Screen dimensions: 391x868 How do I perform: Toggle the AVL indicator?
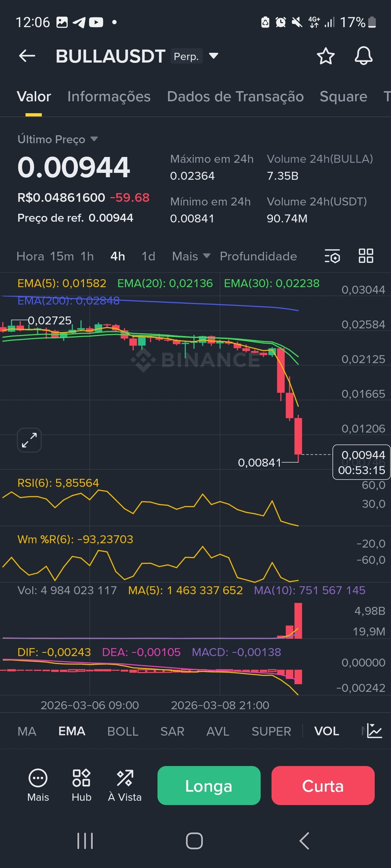click(218, 731)
